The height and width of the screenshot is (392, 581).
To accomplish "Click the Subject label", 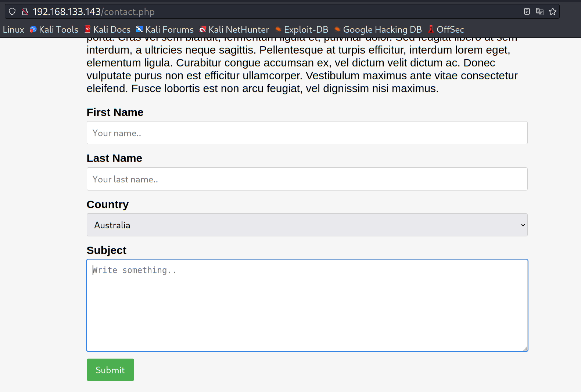I will click(x=107, y=250).
